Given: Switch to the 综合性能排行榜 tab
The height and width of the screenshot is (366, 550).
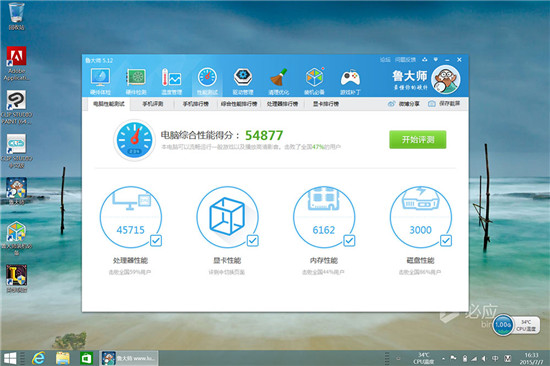Looking at the screenshot, I should point(239,104).
